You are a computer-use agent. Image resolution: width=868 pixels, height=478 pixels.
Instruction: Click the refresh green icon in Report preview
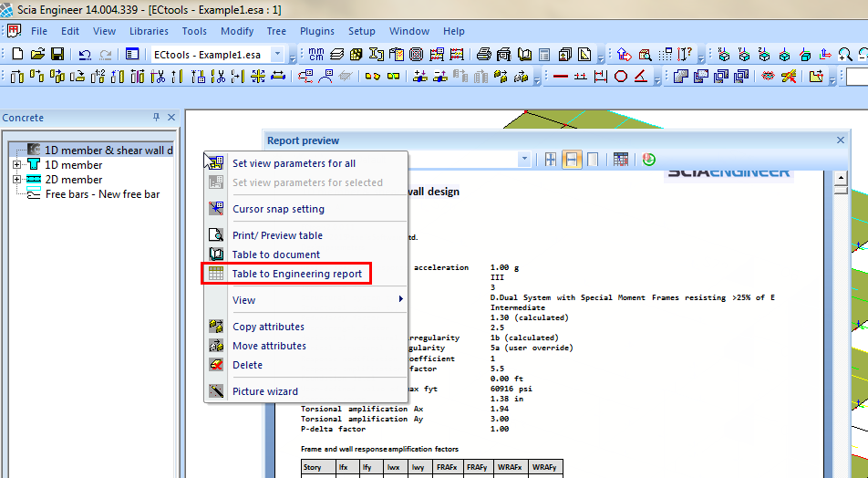click(649, 160)
